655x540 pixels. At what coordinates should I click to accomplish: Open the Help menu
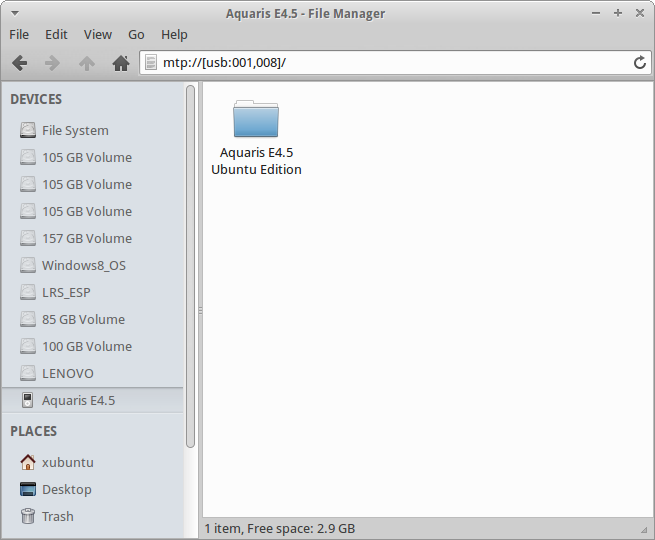174,34
